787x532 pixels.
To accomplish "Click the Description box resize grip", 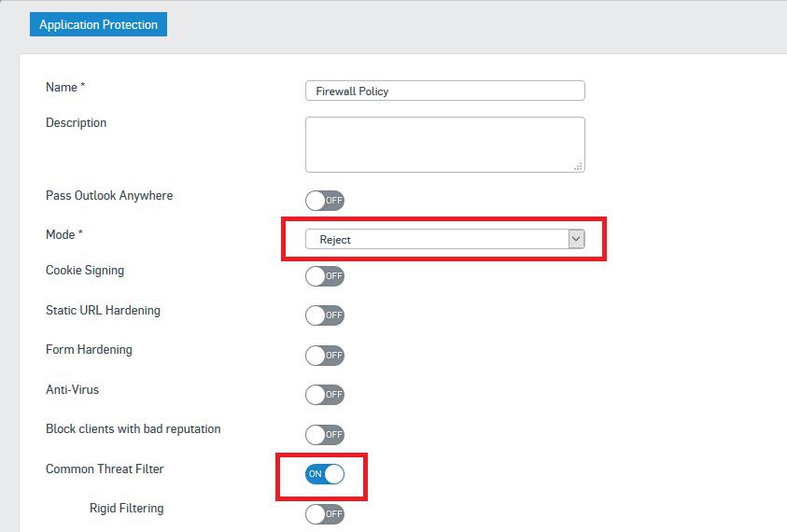I will (x=578, y=167).
